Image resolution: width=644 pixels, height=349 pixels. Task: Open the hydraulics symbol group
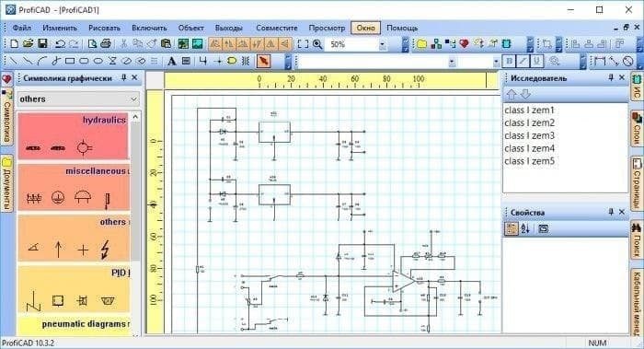74,135
